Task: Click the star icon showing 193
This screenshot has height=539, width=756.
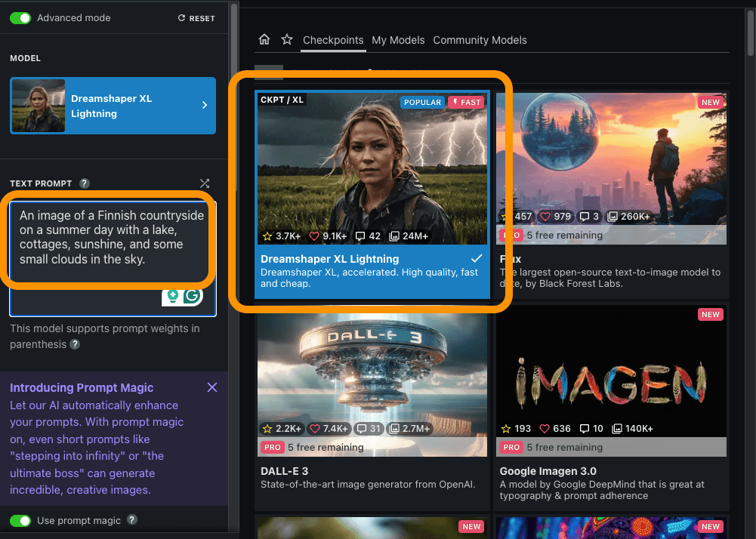Action: click(506, 429)
